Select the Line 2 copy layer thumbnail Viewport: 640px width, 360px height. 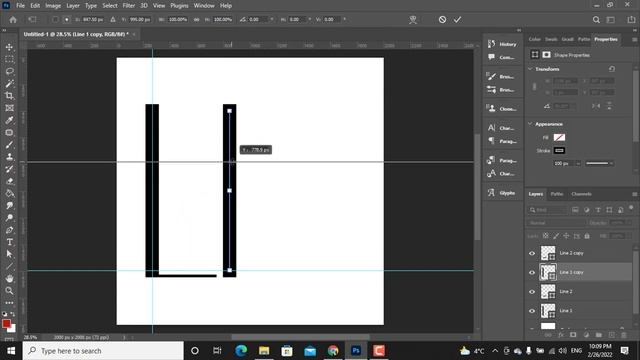tap(548, 253)
